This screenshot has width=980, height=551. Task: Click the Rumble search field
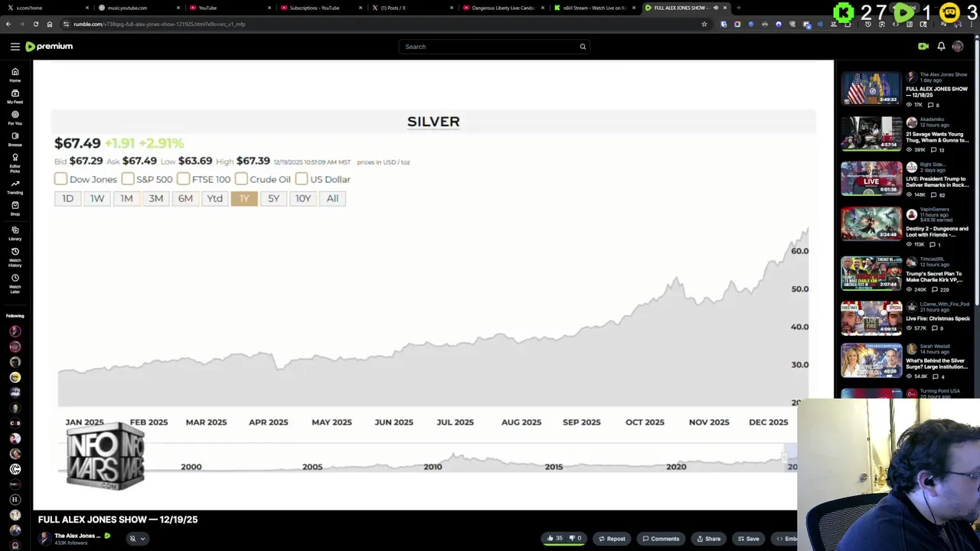click(x=487, y=47)
